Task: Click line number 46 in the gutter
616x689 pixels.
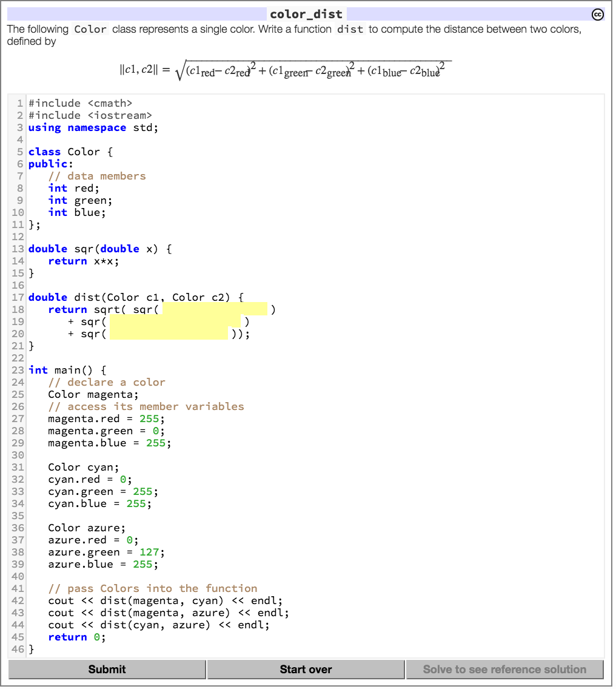Action: [18, 649]
